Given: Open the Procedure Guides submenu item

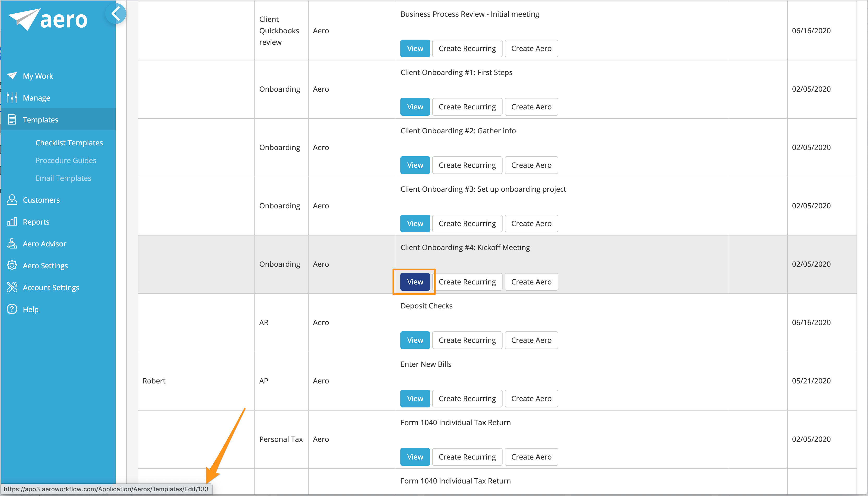Looking at the screenshot, I should [66, 160].
